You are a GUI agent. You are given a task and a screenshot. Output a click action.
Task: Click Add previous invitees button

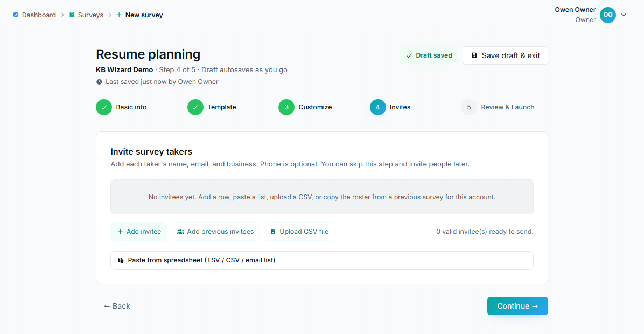215,232
